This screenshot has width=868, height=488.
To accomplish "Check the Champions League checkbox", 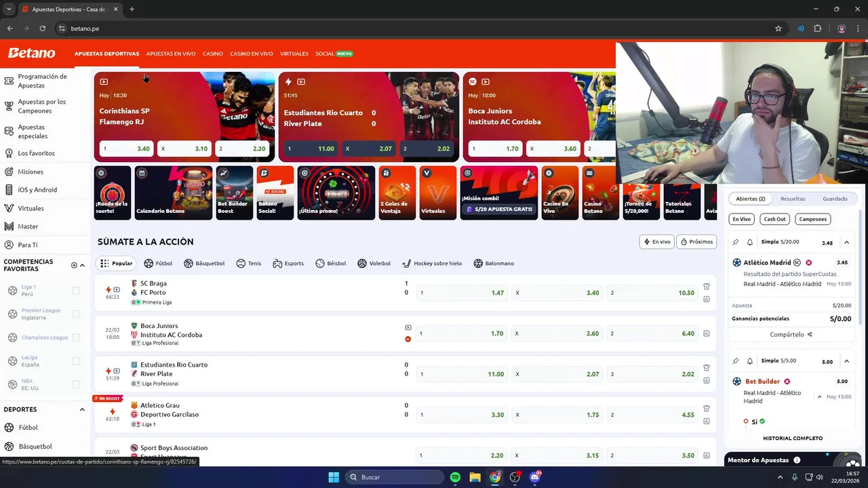I will (x=76, y=338).
